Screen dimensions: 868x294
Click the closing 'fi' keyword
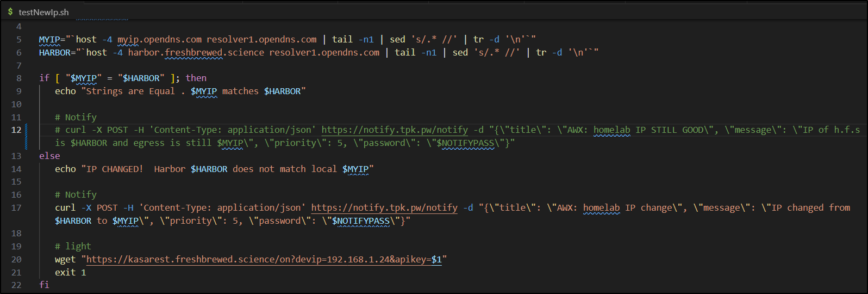tap(44, 285)
